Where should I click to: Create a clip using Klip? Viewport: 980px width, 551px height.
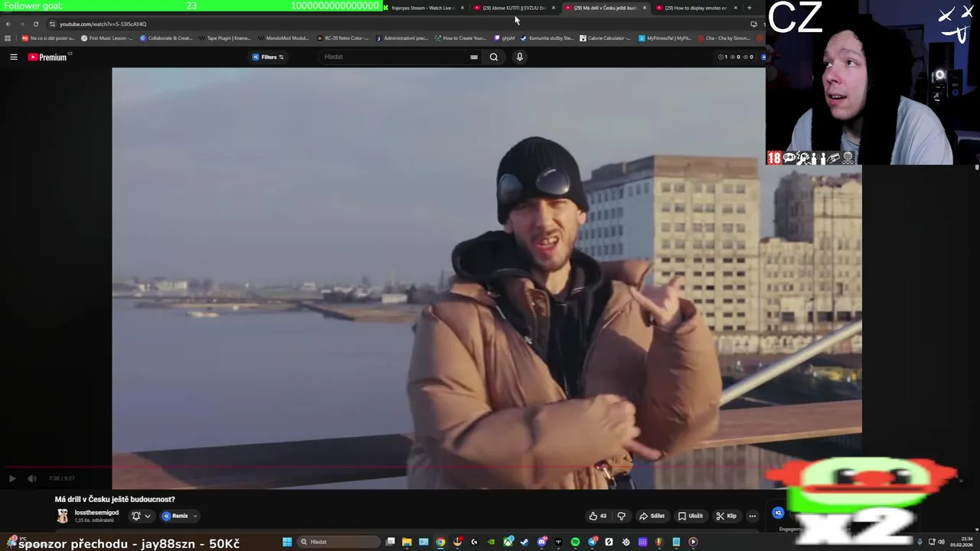click(x=726, y=516)
